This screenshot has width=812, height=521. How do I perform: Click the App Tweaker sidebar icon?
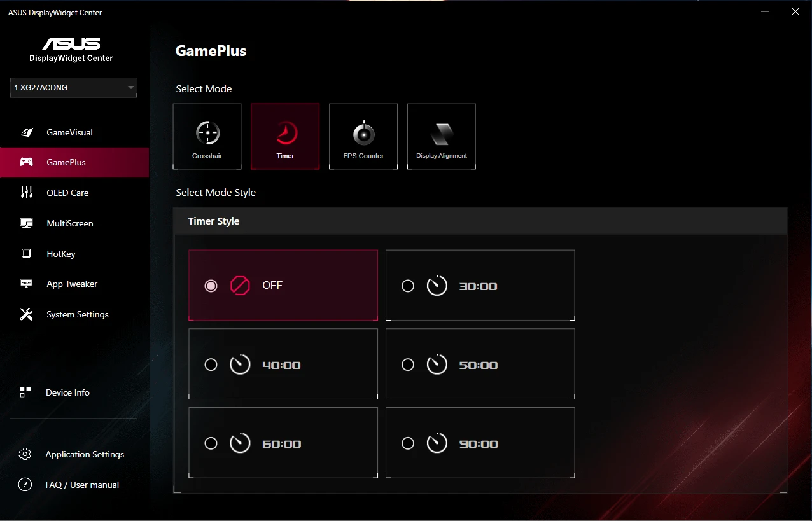coord(26,284)
